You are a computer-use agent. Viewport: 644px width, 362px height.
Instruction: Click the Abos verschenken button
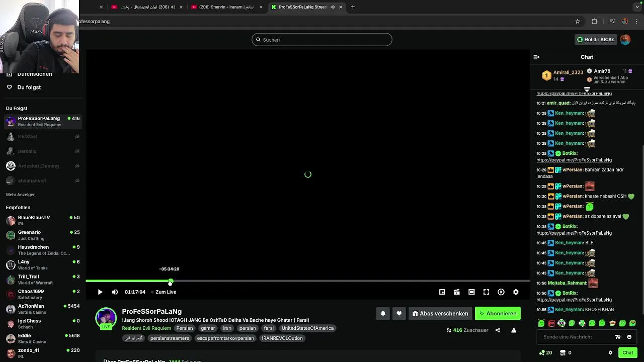pyautogui.click(x=440, y=314)
